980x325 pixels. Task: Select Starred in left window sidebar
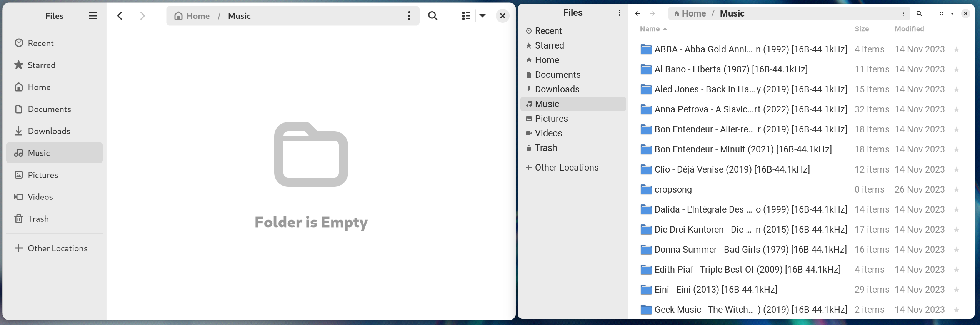coord(54,65)
